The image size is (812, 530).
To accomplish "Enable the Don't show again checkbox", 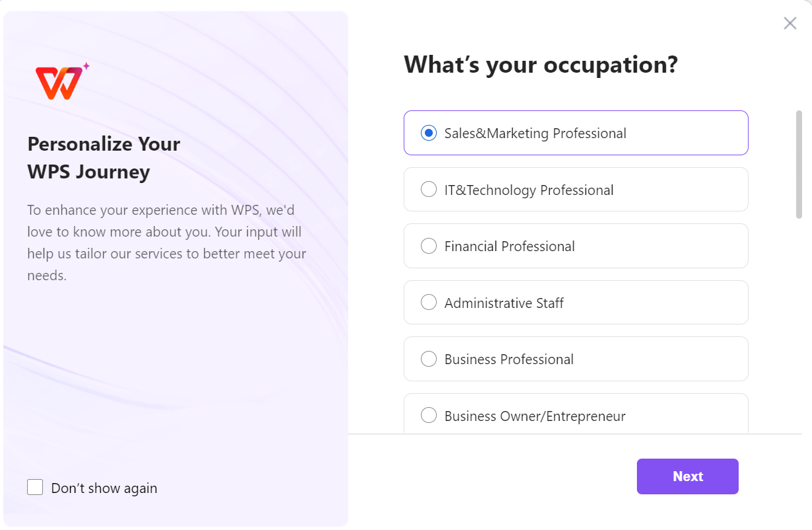I will pyautogui.click(x=35, y=488).
